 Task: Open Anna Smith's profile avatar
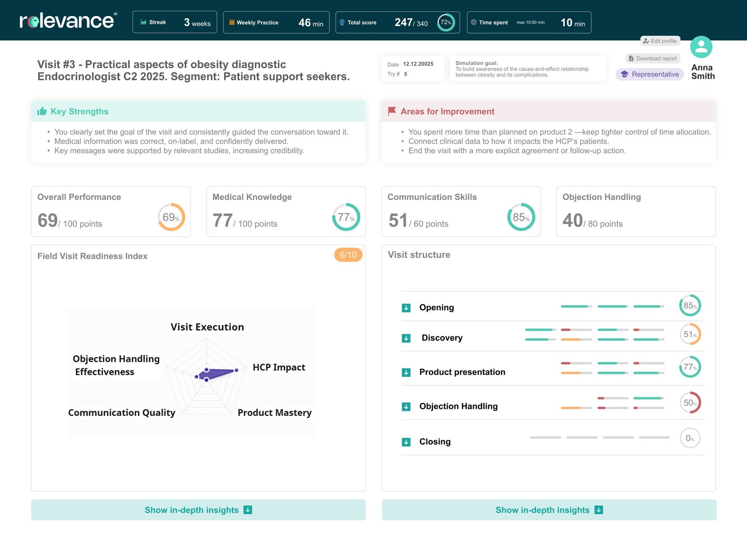click(701, 47)
